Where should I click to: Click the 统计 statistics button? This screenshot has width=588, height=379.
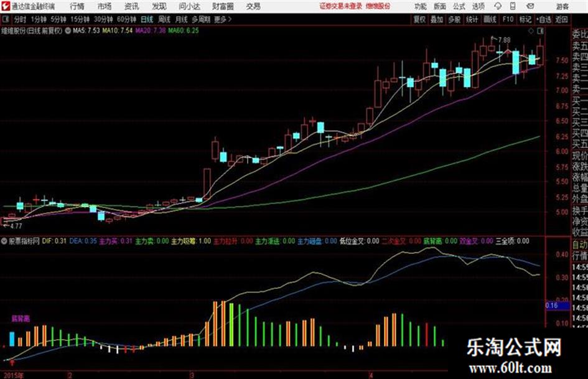point(472,19)
